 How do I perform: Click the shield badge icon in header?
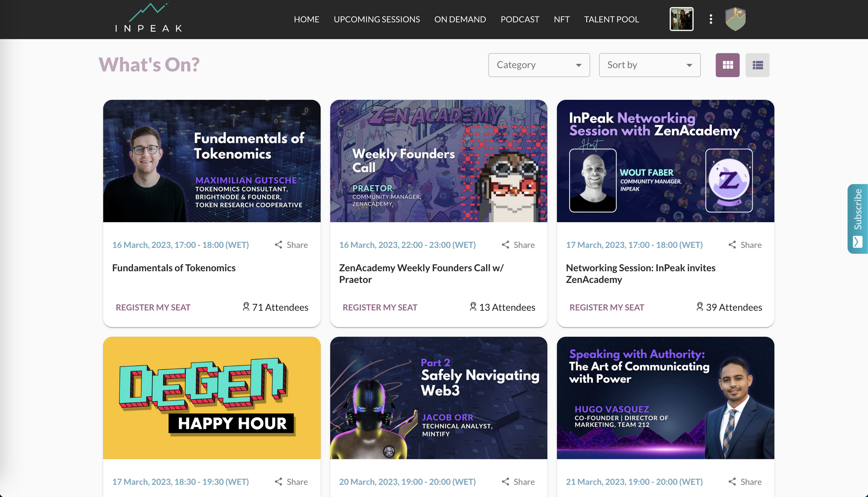(x=735, y=19)
